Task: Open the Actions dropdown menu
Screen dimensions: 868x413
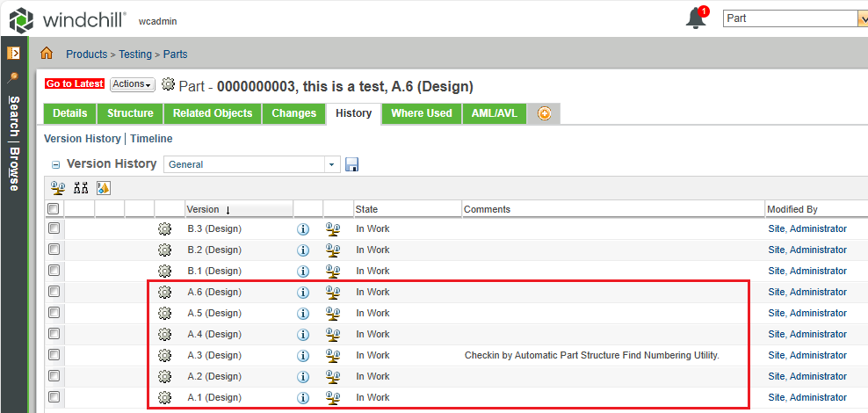Action: [x=132, y=84]
